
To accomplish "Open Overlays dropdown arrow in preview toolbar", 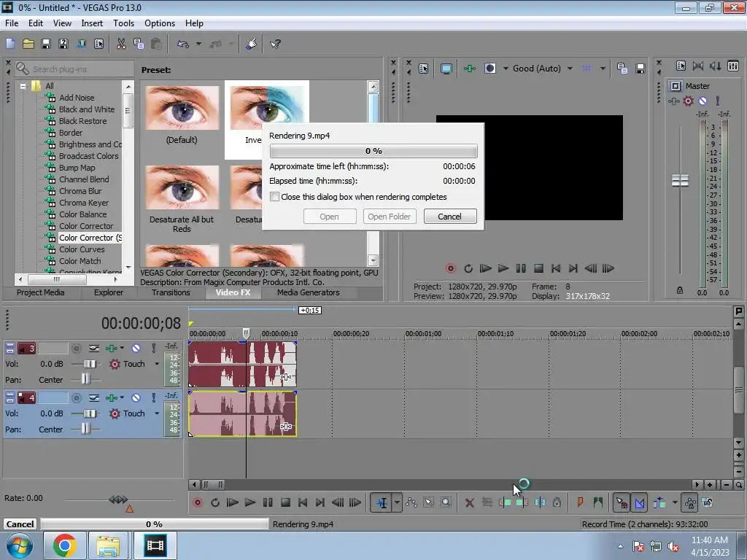I will (603, 69).
